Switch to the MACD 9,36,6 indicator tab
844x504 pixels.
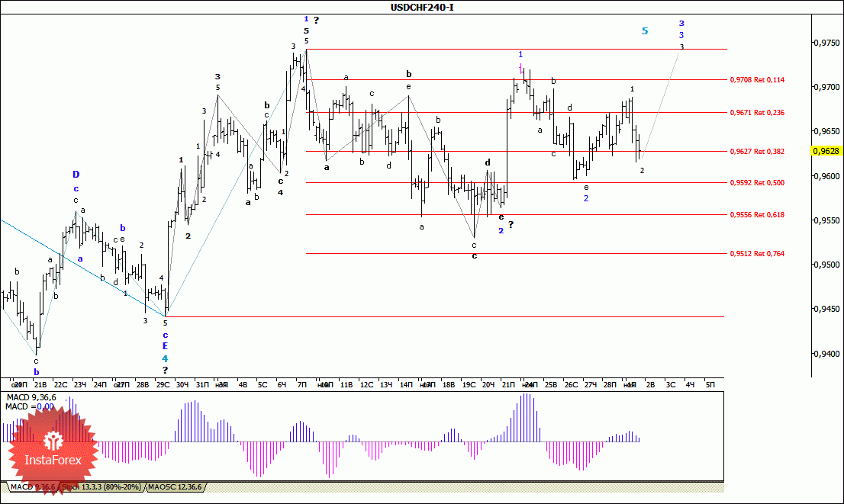[x=33, y=487]
